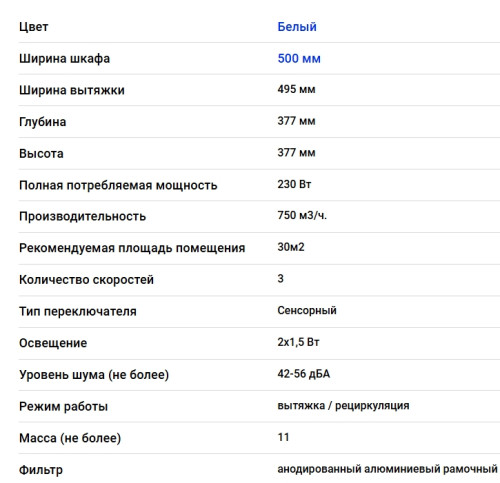500x483 pixels.
Task: Click the Полная потребляемая мощность label
Action: [118, 185]
